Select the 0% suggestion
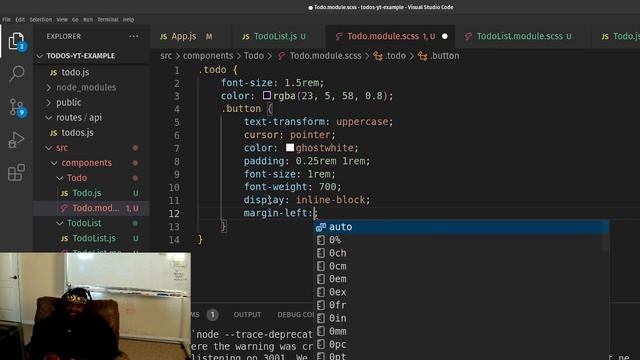640x360 pixels. click(x=461, y=240)
